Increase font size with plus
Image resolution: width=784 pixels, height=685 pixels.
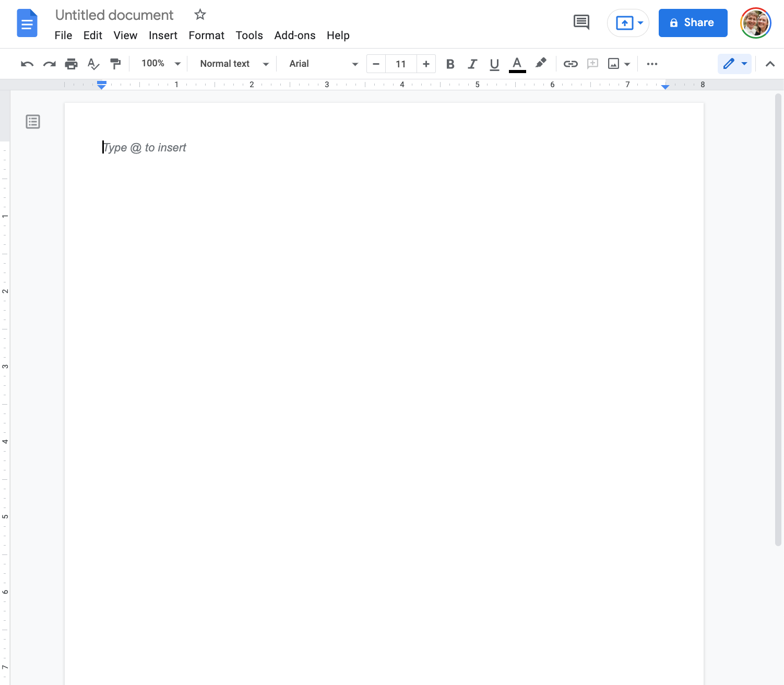tap(426, 64)
